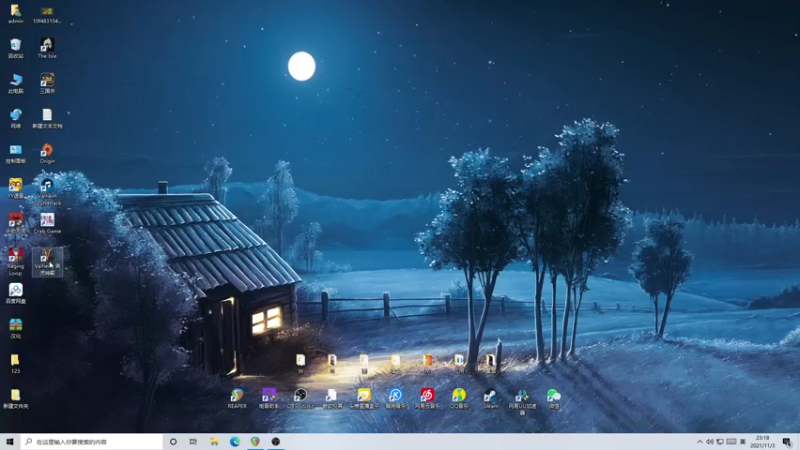Select the Three Kingdoms game shortcut below The Isle
800x450 pixels.
coord(47,83)
